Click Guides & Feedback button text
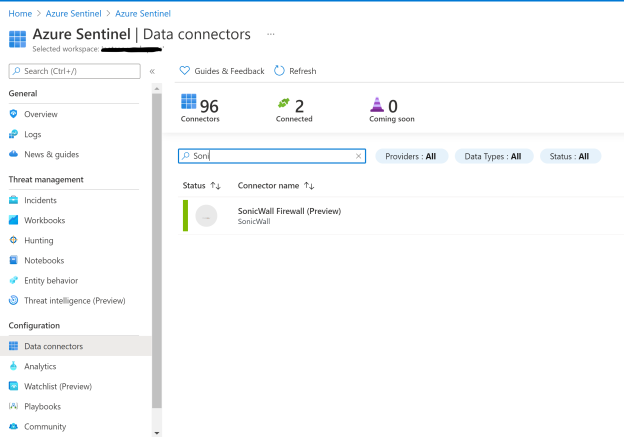The width and height of the screenshot is (624, 437). (229, 71)
